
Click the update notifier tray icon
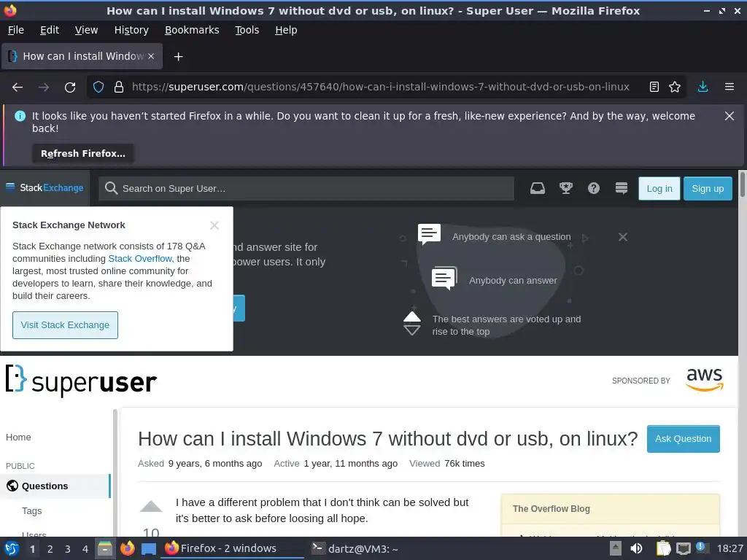tap(701, 548)
